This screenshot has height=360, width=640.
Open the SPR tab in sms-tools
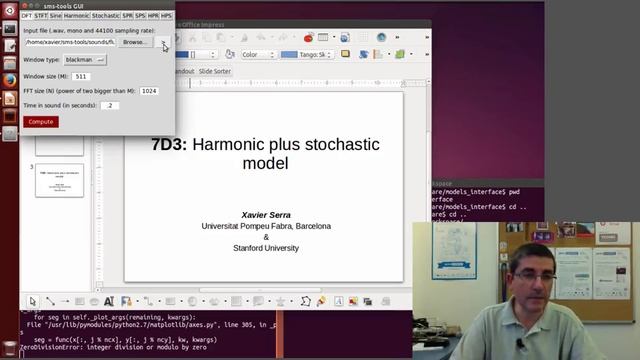128,16
